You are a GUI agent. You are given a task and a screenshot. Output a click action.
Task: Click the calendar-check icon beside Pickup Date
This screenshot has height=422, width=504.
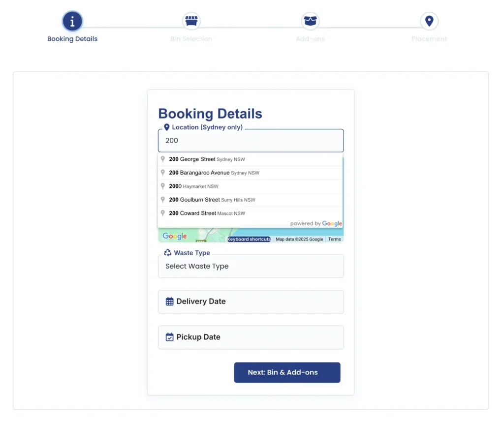pos(169,337)
